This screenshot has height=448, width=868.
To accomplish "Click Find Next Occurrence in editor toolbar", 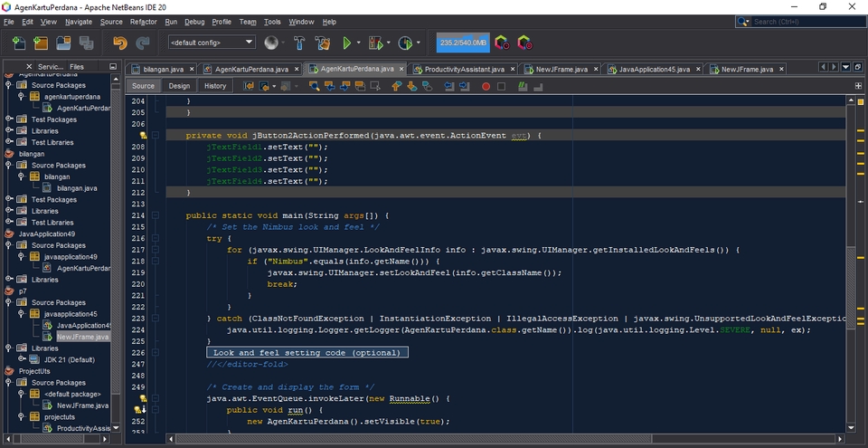I will [x=344, y=86].
